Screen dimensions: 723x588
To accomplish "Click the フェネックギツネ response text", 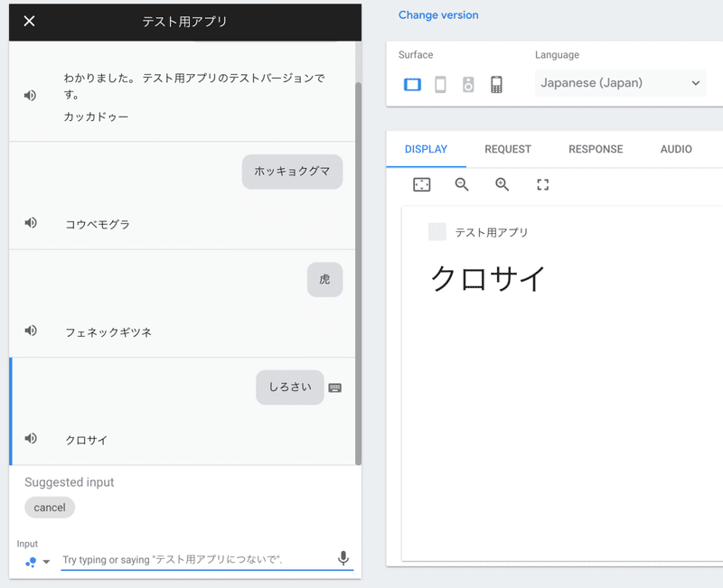I will tap(108, 332).
